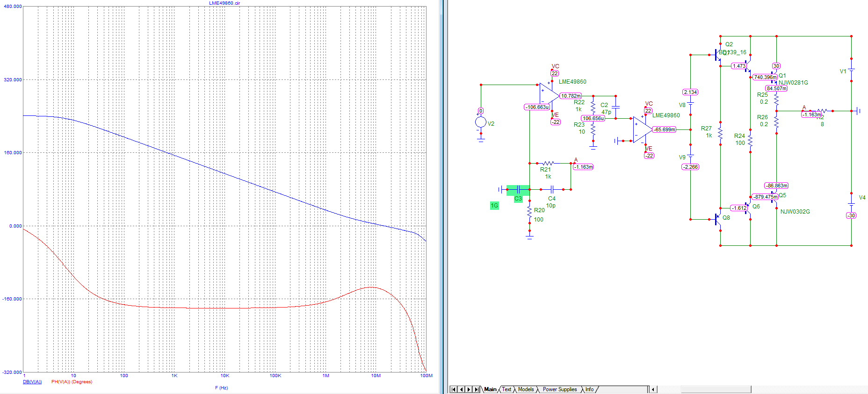Open the Info tab

[589, 389]
